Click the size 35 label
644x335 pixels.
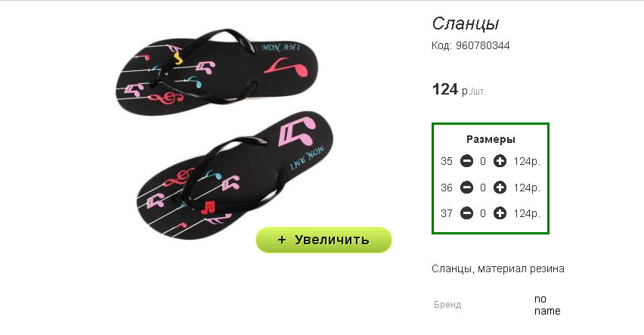point(447,161)
